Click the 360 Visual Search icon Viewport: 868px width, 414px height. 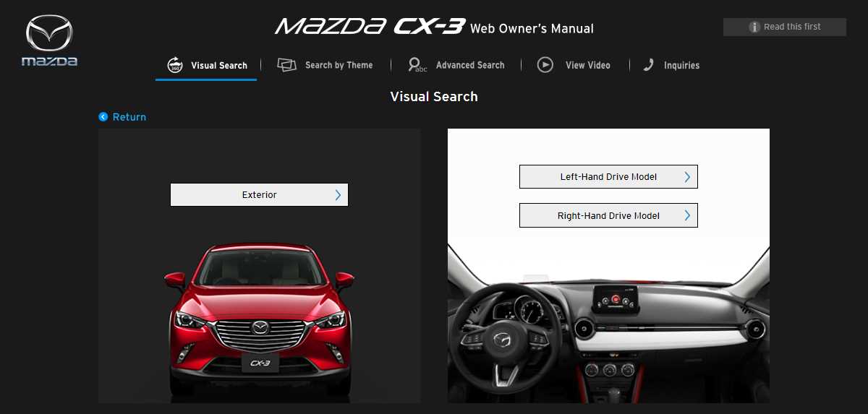point(175,65)
